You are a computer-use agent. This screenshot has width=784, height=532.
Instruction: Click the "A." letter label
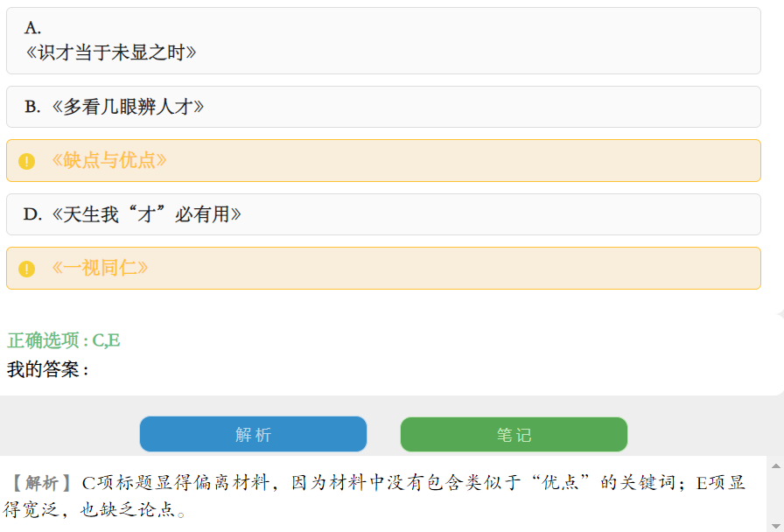[33, 28]
